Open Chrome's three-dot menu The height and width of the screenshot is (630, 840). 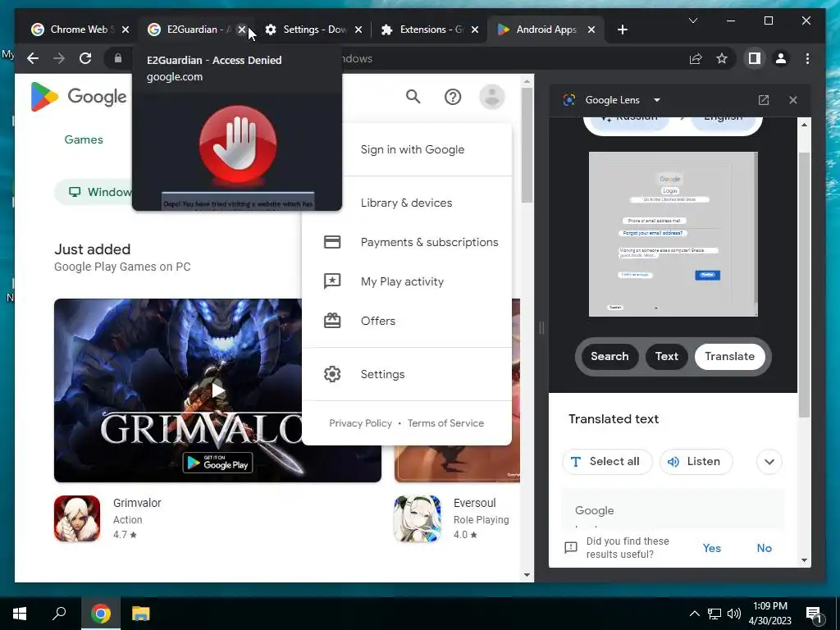pyautogui.click(x=807, y=58)
